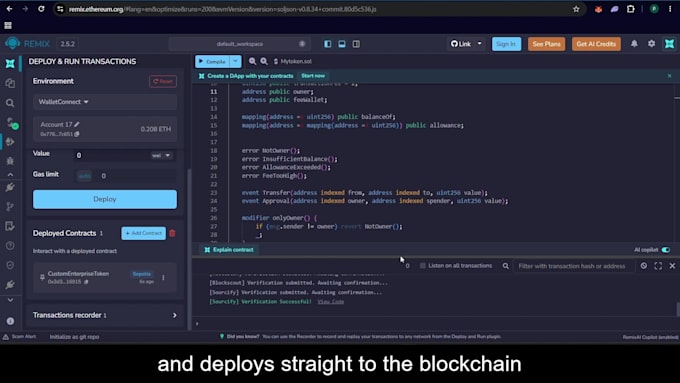Image resolution: width=680 pixels, height=383 pixels.
Task: Click the Compile button
Action: coord(212,61)
